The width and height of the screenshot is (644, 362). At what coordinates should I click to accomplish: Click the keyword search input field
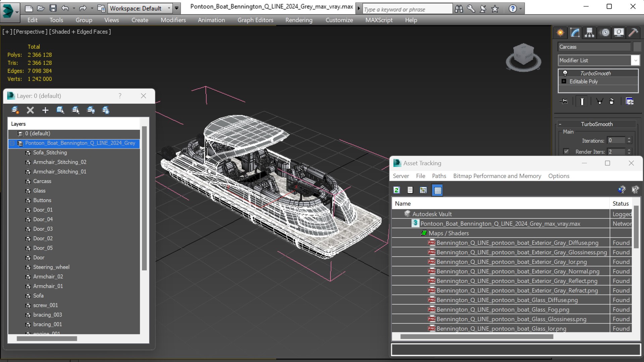click(x=407, y=9)
